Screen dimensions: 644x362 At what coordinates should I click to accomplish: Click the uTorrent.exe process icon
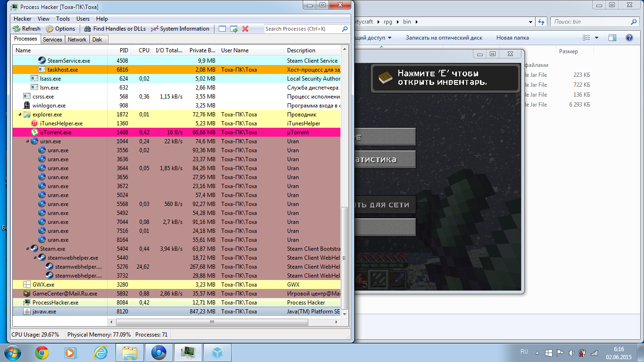(x=34, y=132)
